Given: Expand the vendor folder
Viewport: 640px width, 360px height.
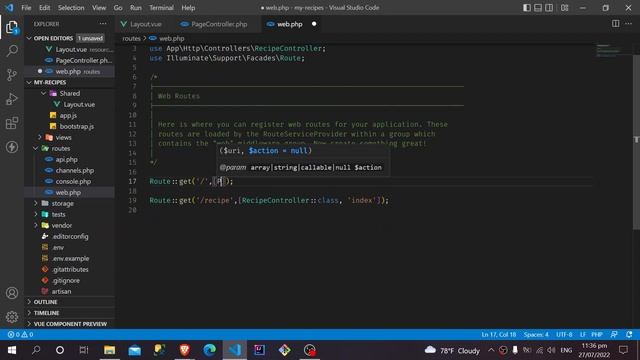Looking at the screenshot, I should point(36,225).
